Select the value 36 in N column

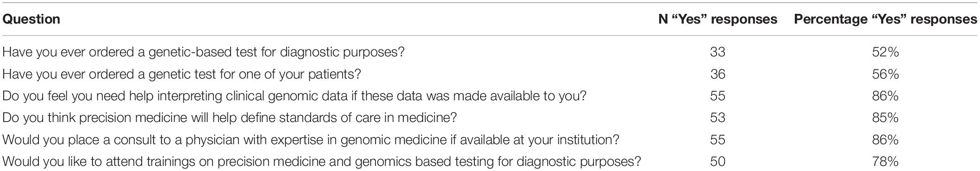(x=718, y=74)
